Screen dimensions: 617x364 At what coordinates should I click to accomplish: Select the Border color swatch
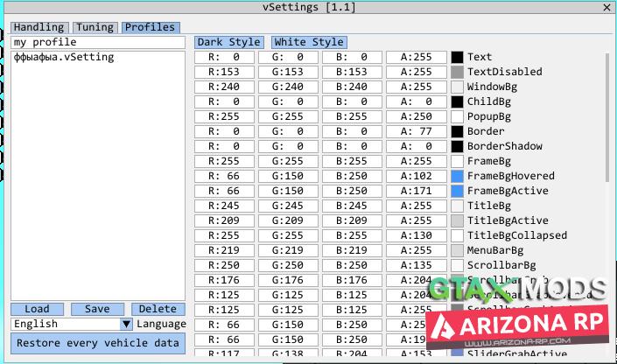tap(457, 131)
